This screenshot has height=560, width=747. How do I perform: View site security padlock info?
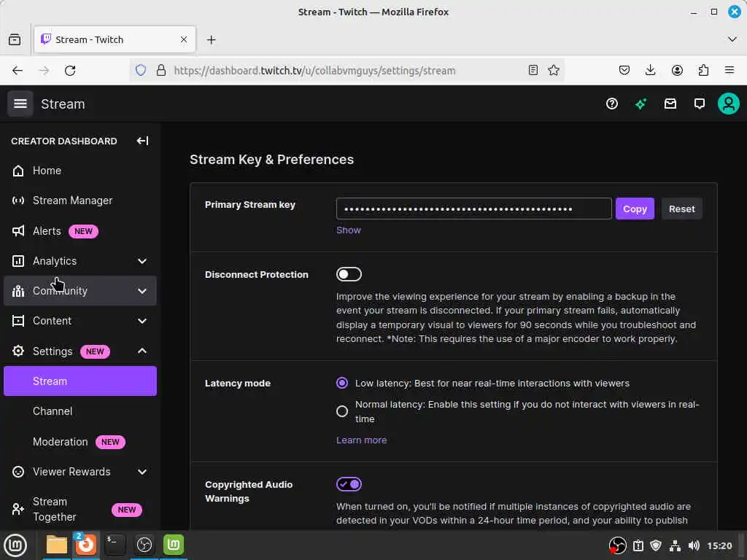(161, 71)
